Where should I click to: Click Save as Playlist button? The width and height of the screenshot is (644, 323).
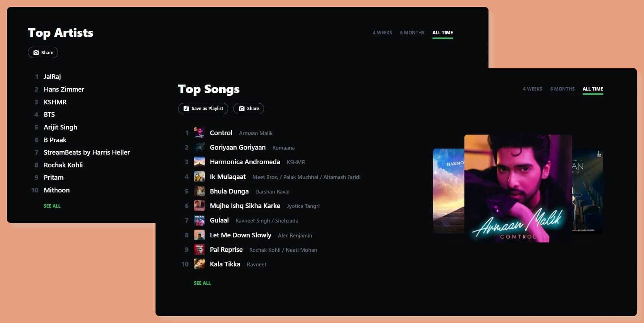pyautogui.click(x=203, y=109)
